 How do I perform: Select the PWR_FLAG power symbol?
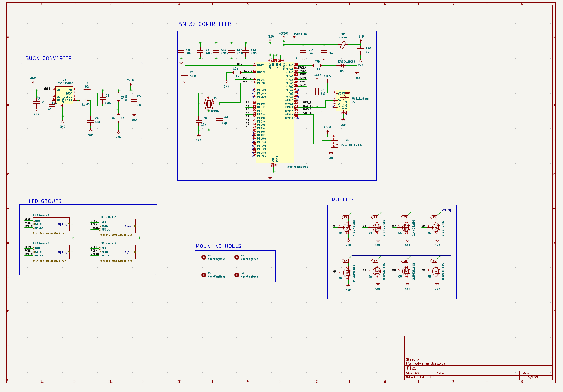tap(294, 37)
